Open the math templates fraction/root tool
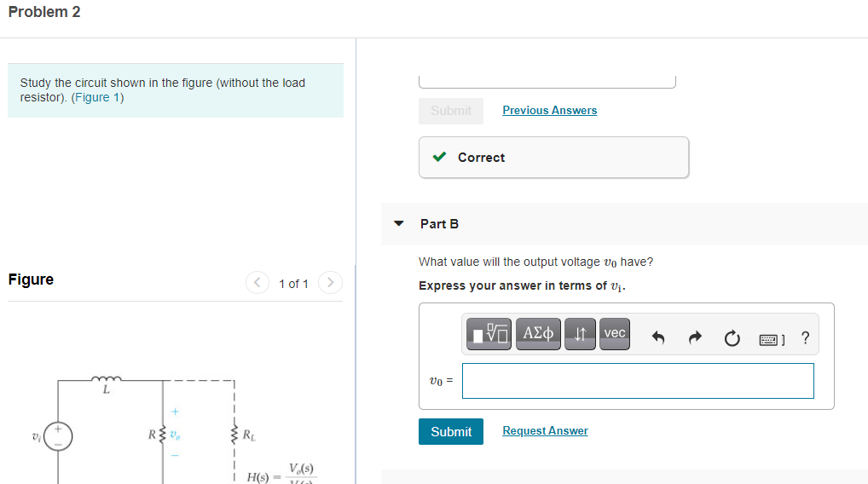Image resolution: width=868 pixels, height=484 pixels. coord(489,333)
